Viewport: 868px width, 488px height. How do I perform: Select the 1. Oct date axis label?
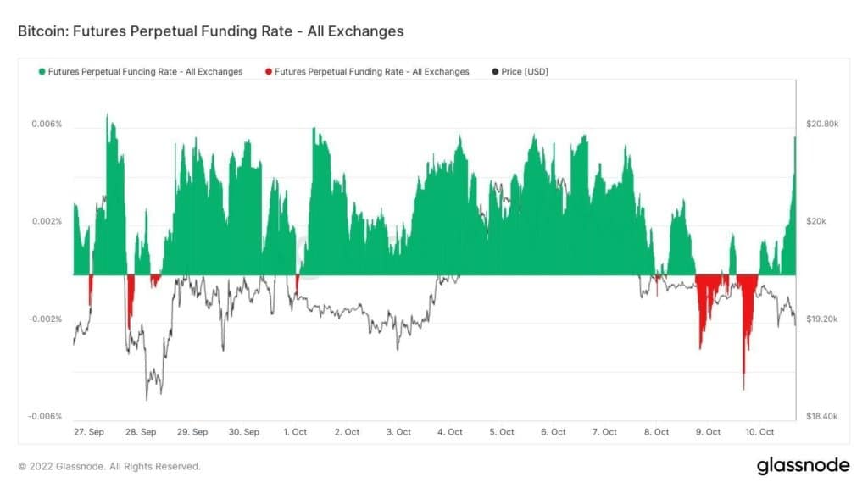pos(295,432)
